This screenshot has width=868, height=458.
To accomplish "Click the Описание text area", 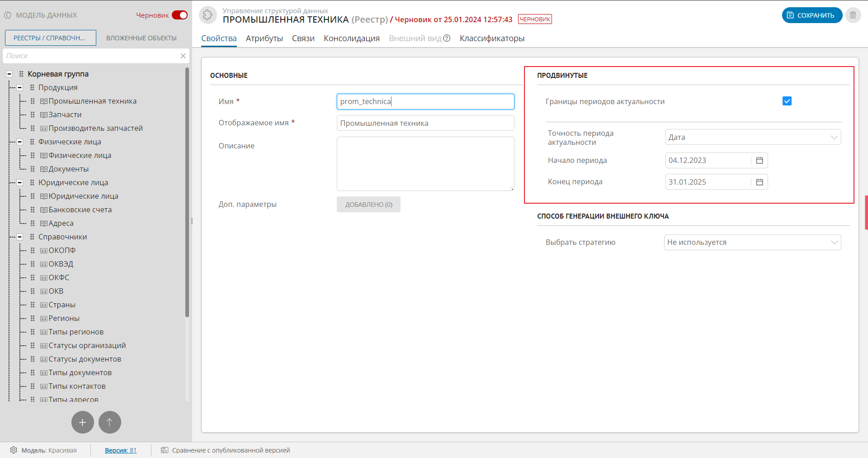I will point(425,164).
